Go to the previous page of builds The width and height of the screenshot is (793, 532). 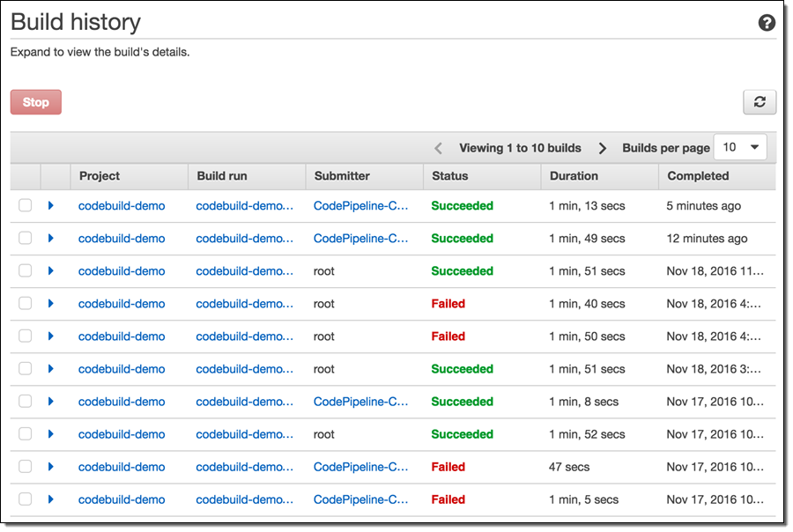click(x=439, y=147)
